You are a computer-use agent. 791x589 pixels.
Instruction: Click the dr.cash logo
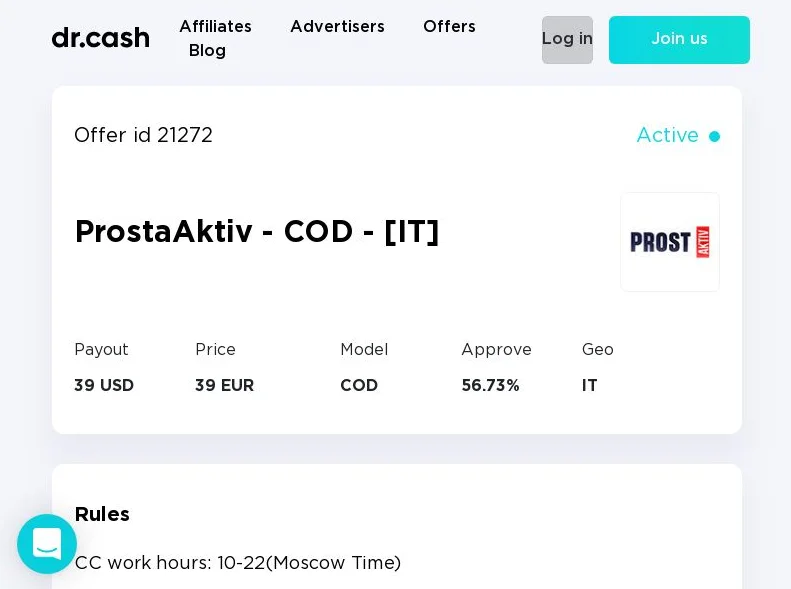click(x=100, y=38)
